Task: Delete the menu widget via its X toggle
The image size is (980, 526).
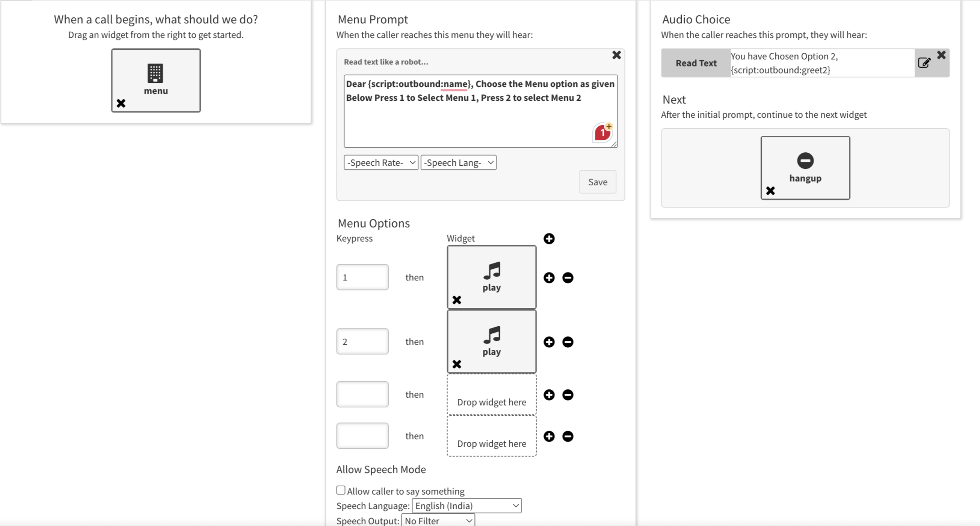Action: point(120,103)
